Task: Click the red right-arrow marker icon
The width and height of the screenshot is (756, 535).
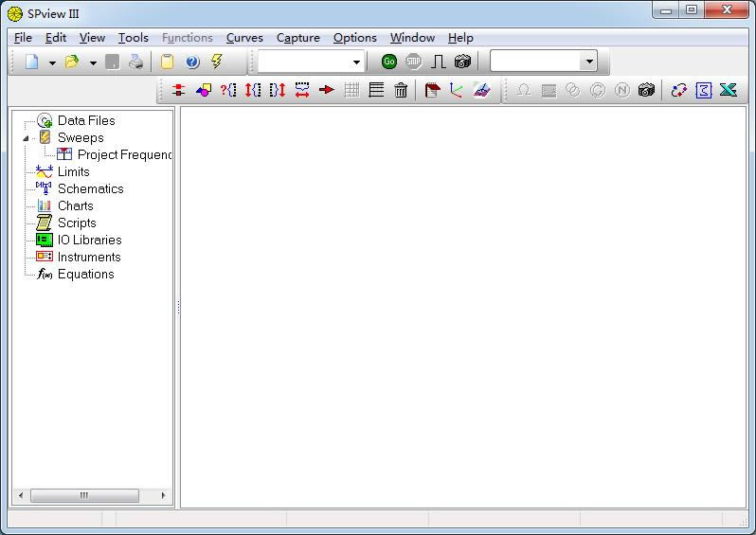Action: click(x=327, y=90)
